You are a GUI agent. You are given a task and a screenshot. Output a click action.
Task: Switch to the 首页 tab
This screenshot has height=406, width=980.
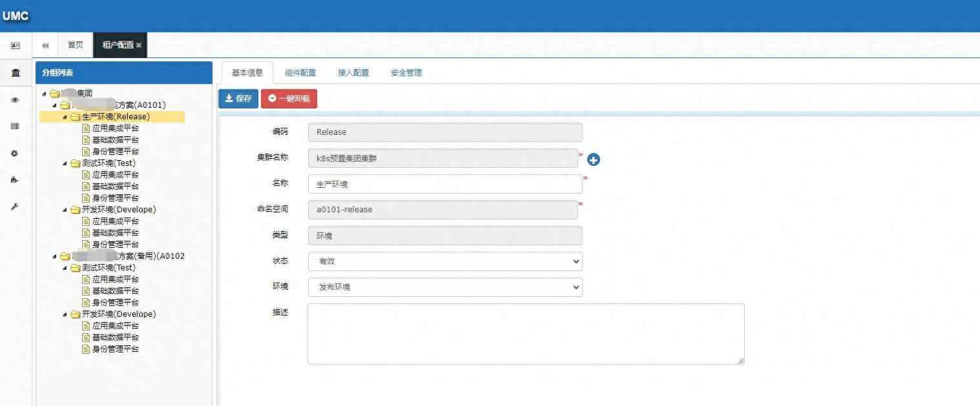pyautogui.click(x=76, y=45)
